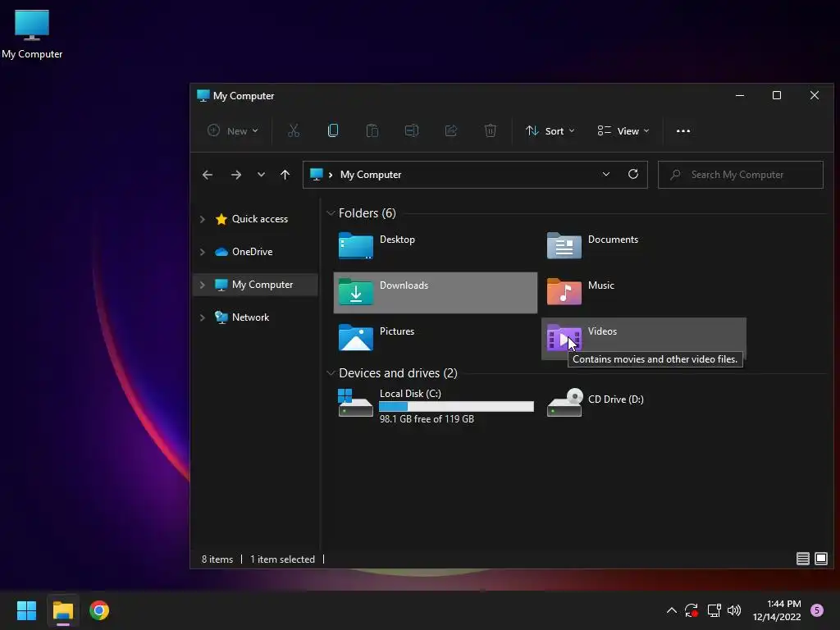
Task: Go up one level with up arrow
Action: pos(285,175)
